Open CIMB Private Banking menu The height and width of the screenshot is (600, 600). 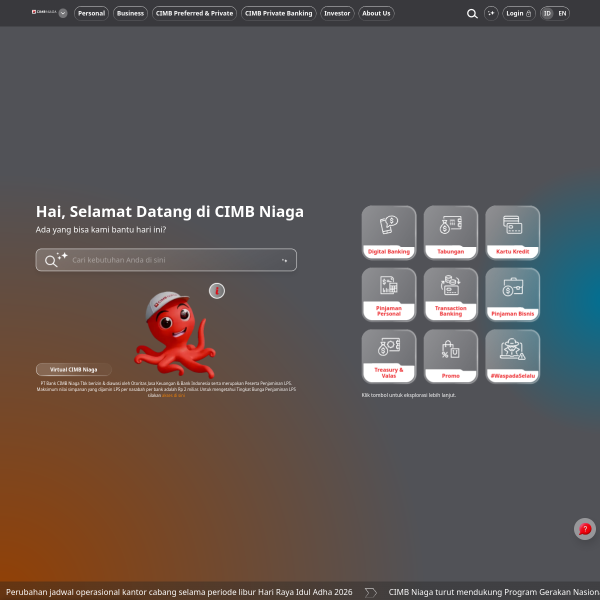tap(279, 13)
